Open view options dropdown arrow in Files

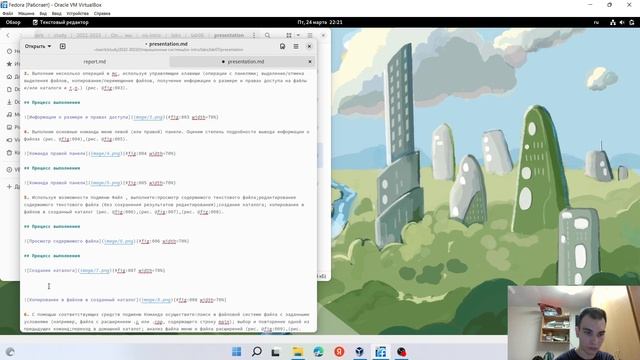point(298,36)
